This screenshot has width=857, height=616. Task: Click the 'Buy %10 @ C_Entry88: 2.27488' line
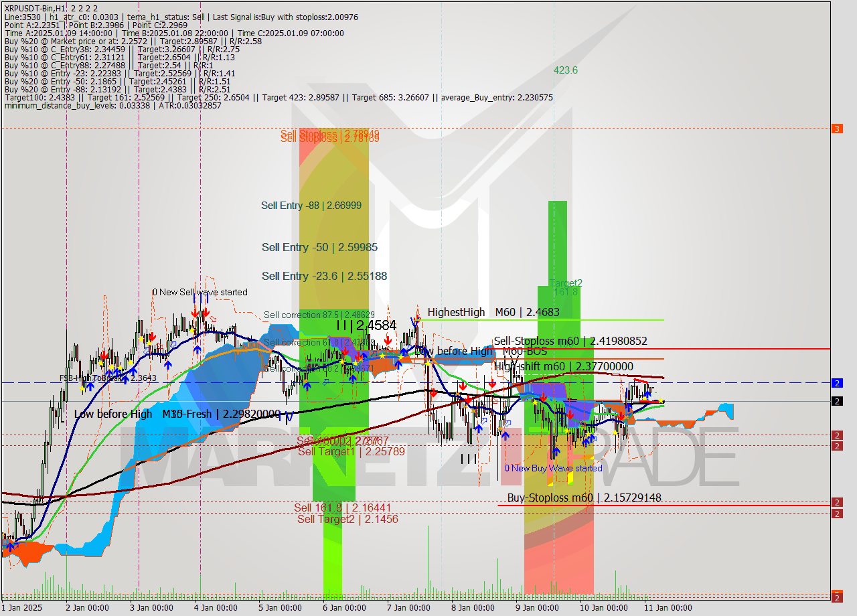(x=108, y=66)
